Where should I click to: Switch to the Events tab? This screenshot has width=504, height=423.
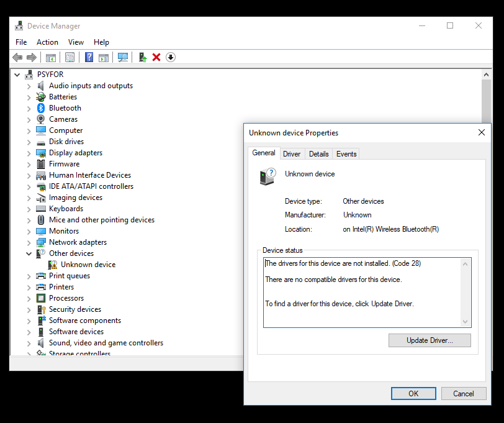346,154
